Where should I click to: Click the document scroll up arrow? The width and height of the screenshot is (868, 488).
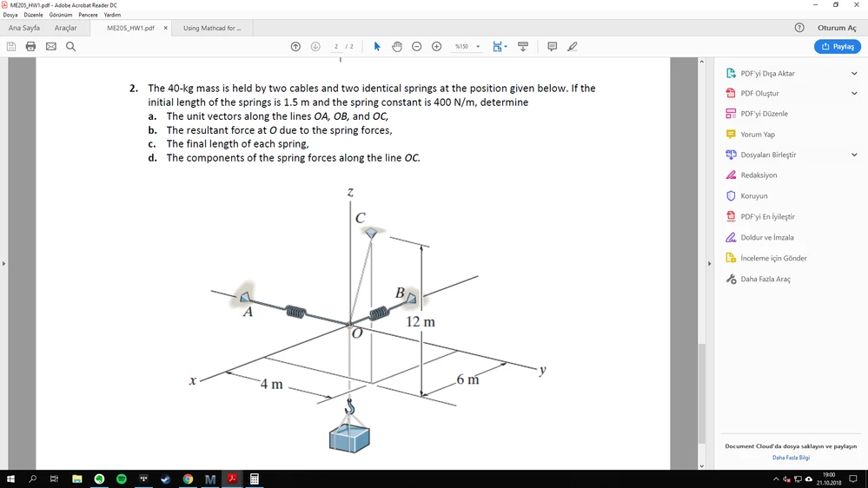tap(701, 62)
